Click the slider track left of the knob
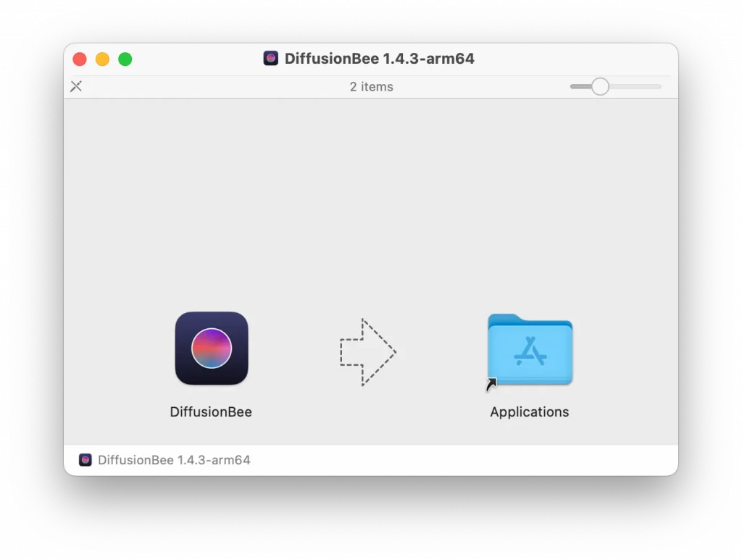Image resolution: width=742 pixels, height=560 pixels. click(x=578, y=87)
